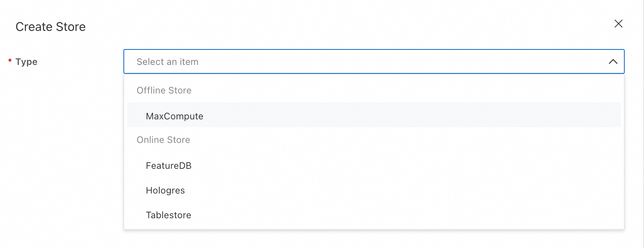Select FeatureDB as store type
The height and width of the screenshot is (248, 644).
(169, 166)
